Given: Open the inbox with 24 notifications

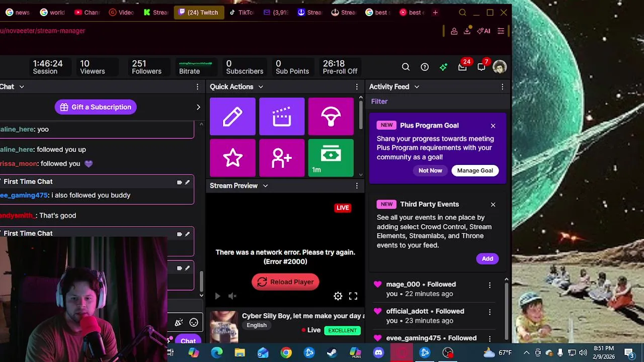Looking at the screenshot, I should coord(462,67).
